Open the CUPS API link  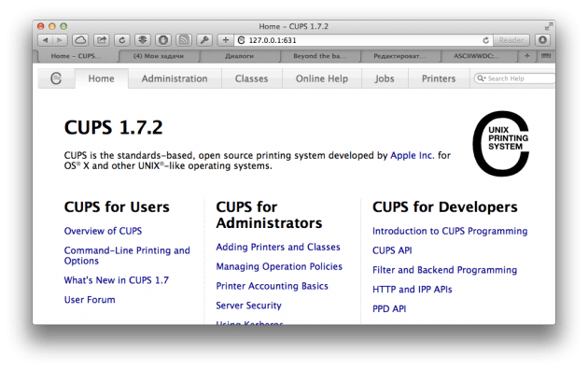[x=392, y=250]
